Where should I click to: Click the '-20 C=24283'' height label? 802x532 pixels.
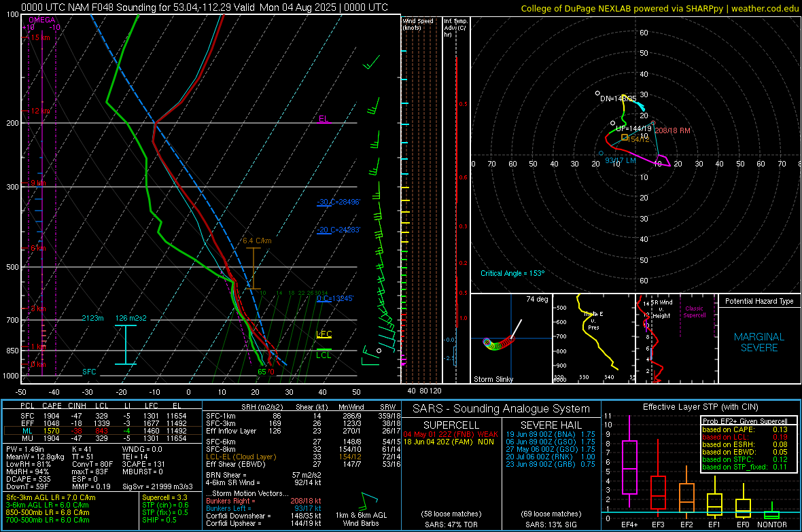click(338, 230)
